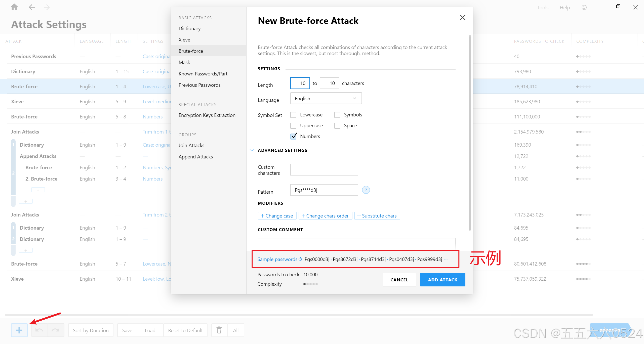644x344 pixels.
Task: Click the trash delete icon
Action: click(x=219, y=330)
